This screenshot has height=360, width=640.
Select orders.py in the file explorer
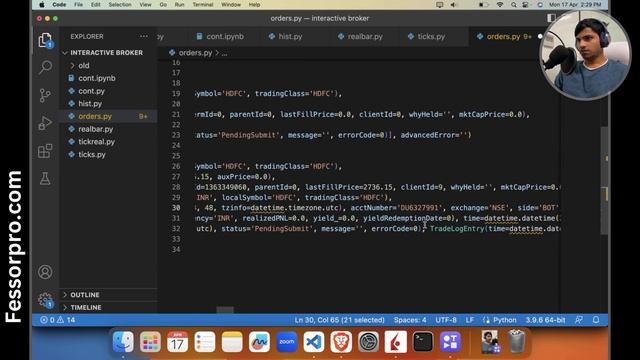pyautogui.click(x=109, y=116)
